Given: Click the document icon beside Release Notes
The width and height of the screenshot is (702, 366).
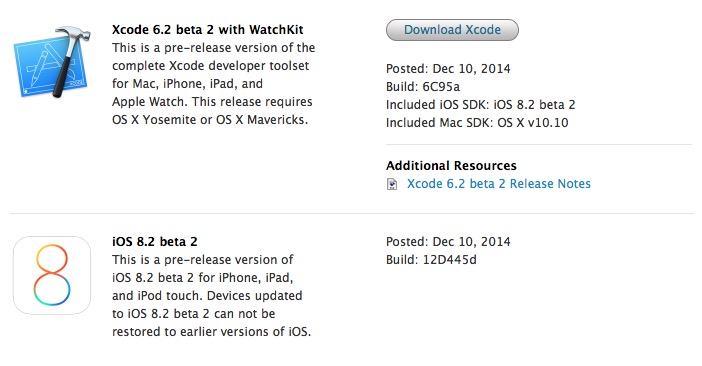Looking at the screenshot, I should [392, 184].
